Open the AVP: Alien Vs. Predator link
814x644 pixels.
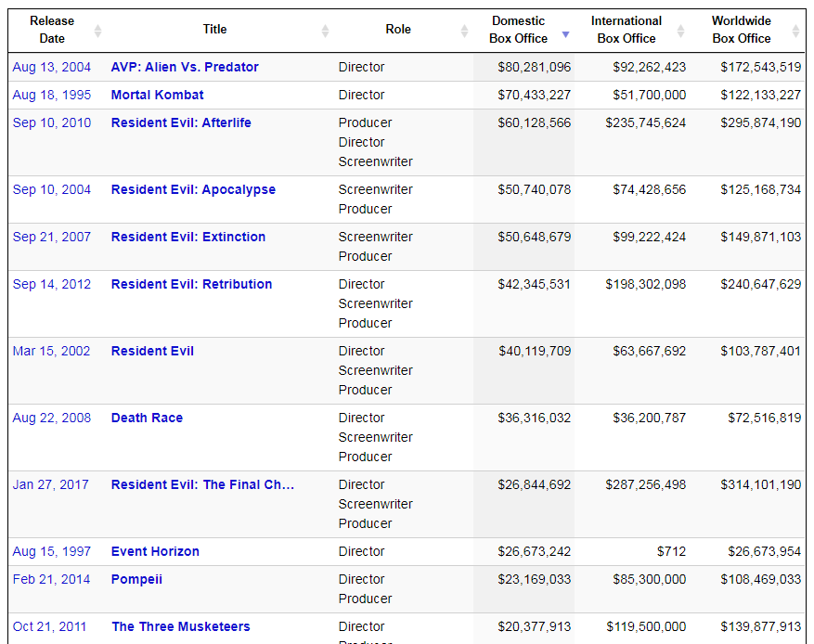[x=185, y=67]
